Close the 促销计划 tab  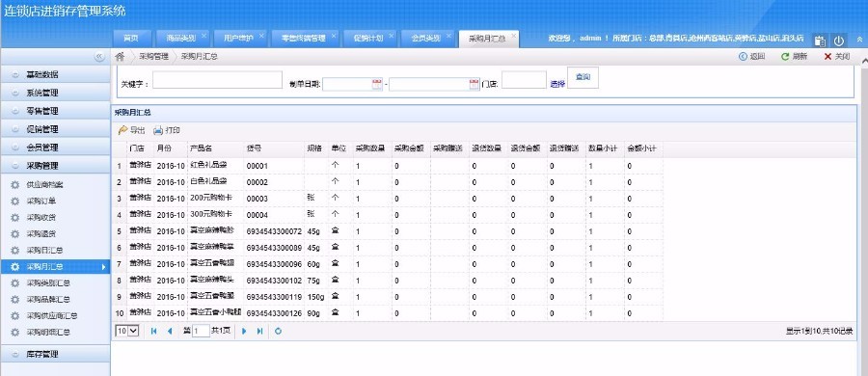pyautogui.click(x=392, y=36)
